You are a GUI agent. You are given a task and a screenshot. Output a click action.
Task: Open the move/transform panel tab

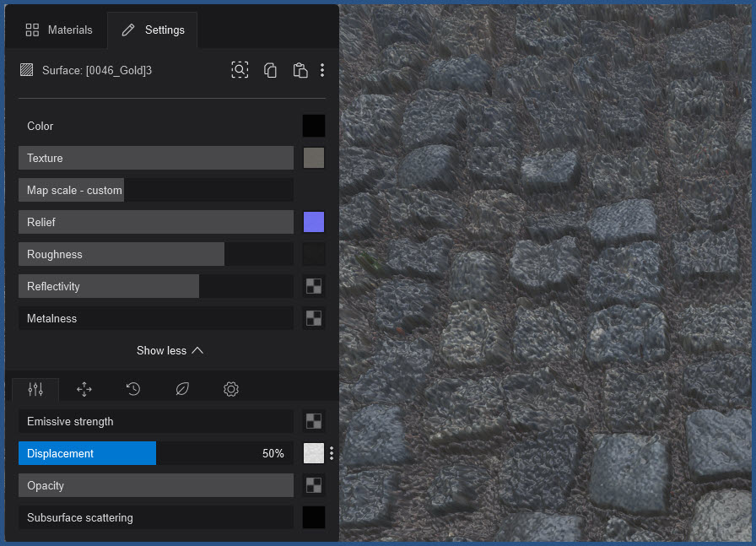coord(84,389)
